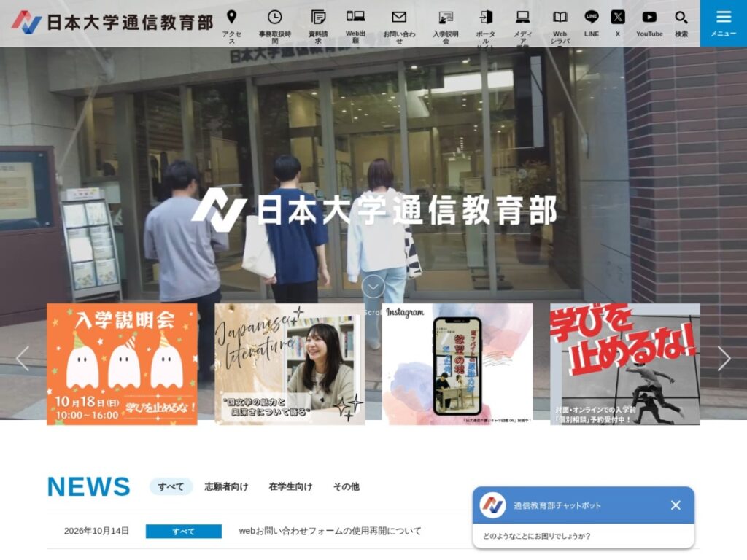The width and height of the screenshot is (747, 560).
Task: Select the その他 news tab
Action: click(x=347, y=486)
